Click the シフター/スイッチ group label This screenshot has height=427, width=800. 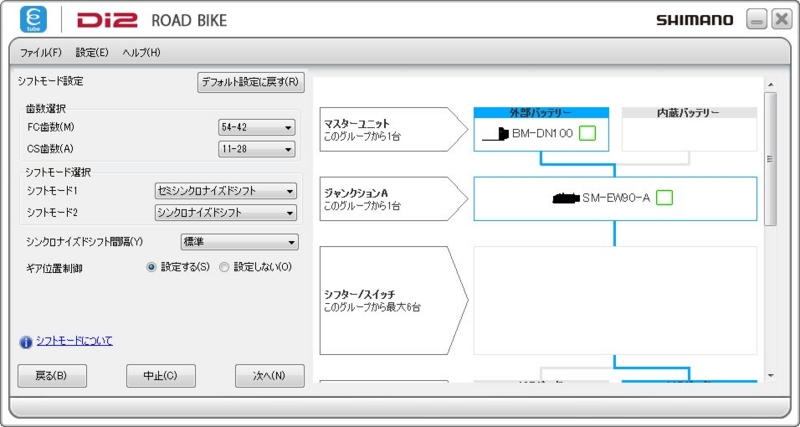393,300
